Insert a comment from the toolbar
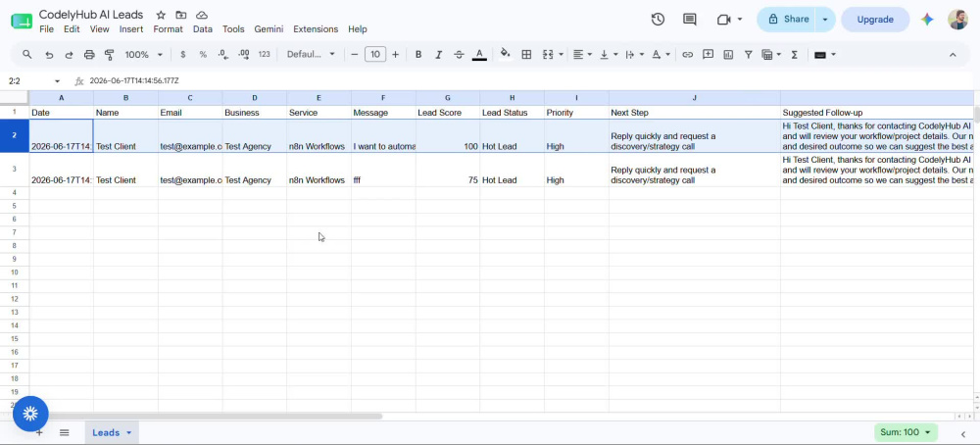The width and height of the screenshot is (980, 445). [709, 54]
